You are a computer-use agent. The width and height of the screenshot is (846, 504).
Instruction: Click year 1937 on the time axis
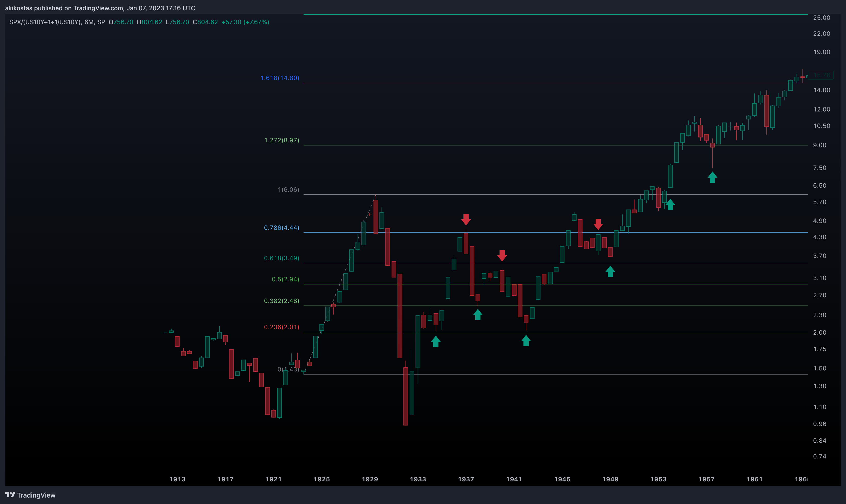pyautogui.click(x=466, y=479)
